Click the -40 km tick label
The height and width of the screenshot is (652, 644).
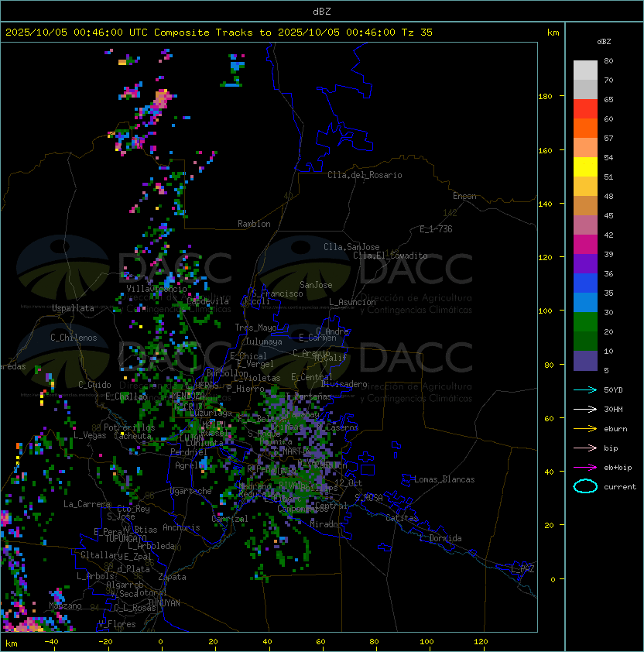52,642
